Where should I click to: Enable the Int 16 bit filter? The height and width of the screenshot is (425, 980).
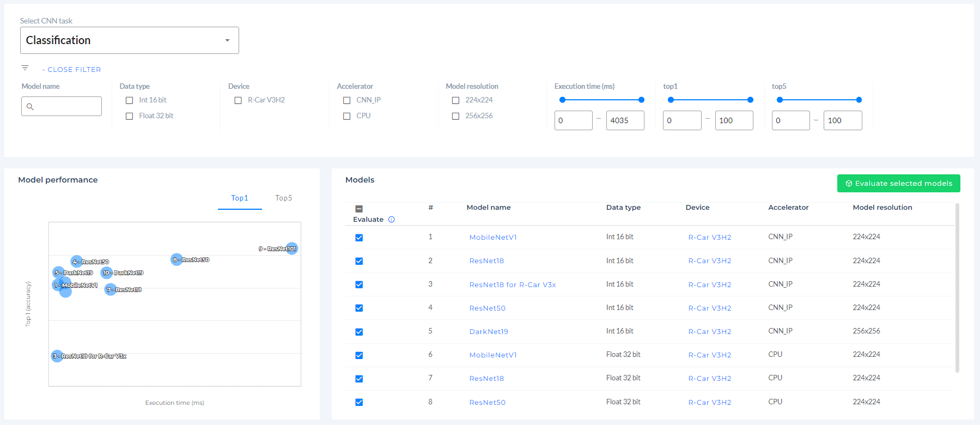pyautogui.click(x=130, y=100)
